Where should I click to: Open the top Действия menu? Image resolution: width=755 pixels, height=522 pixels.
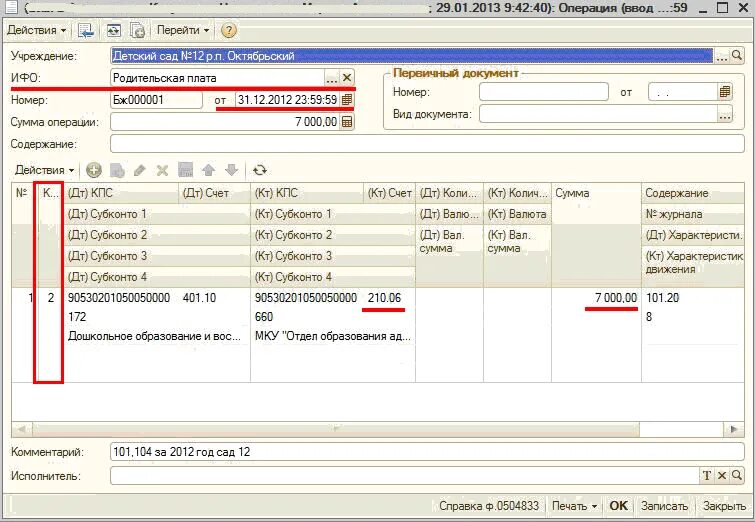pos(37,30)
